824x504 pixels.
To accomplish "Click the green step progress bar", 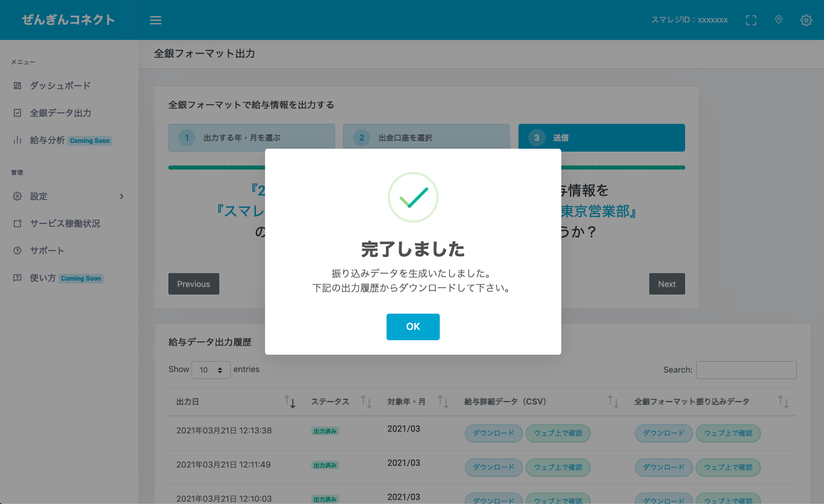I will point(426,167).
